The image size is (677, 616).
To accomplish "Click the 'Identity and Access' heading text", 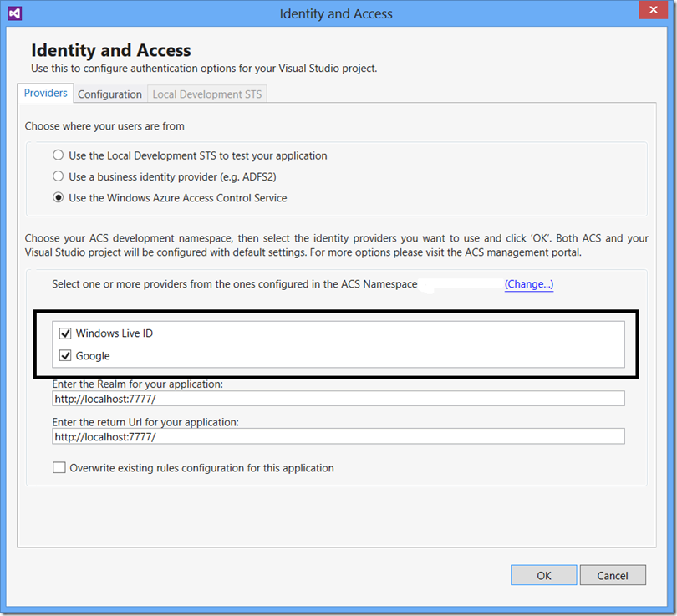I will click(x=111, y=50).
